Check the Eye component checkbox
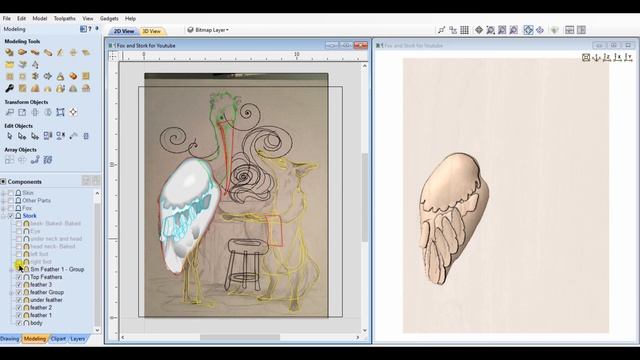The height and width of the screenshot is (360, 640). [x=19, y=231]
